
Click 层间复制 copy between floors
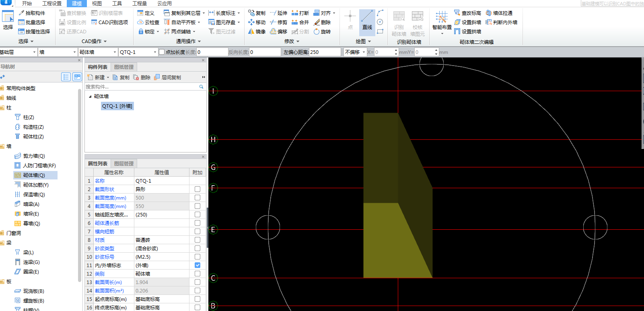click(x=167, y=77)
